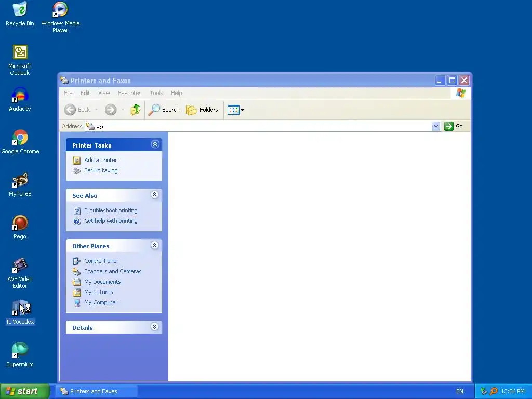Image resolution: width=532 pixels, height=399 pixels.
Task: Open the Search pane
Action: pos(164,110)
